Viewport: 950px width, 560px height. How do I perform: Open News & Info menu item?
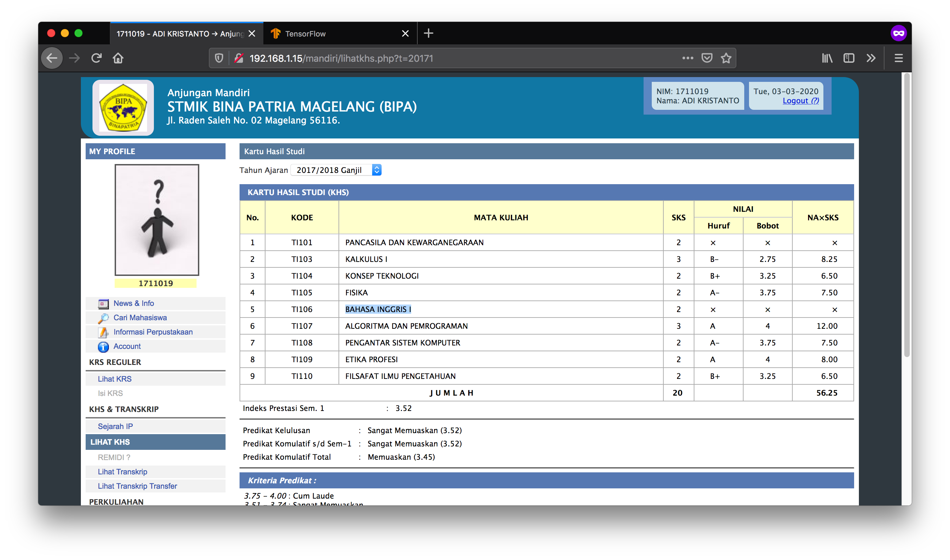(x=134, y=304)
